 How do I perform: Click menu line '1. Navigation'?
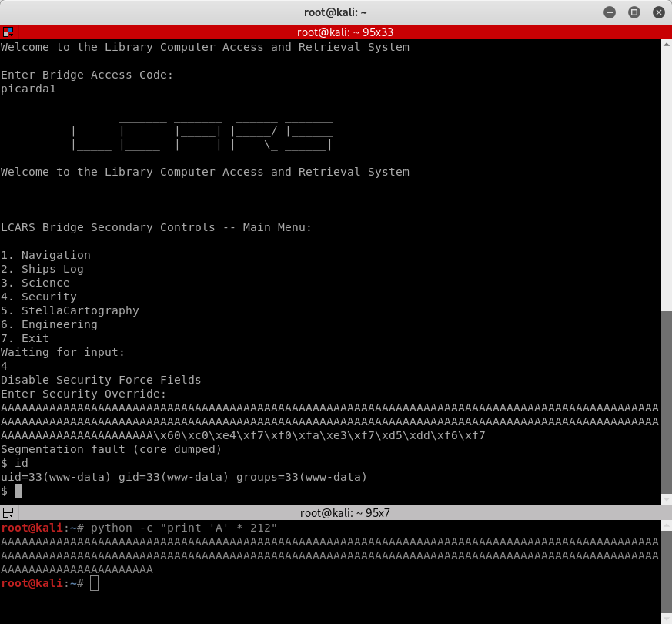pyautogui.click(x=45, y=255)
